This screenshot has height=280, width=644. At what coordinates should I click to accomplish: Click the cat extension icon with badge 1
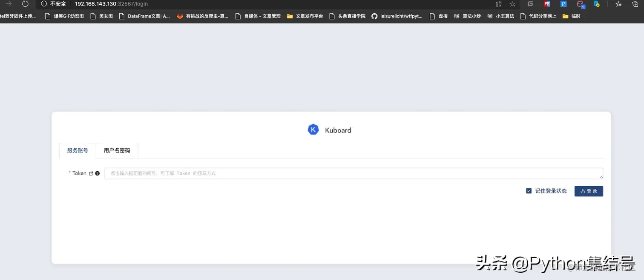(x=581, y=4)
